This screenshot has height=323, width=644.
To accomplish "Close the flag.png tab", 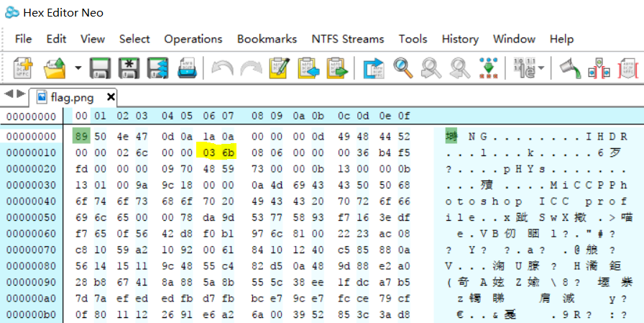I will click(x=110, y=97).
